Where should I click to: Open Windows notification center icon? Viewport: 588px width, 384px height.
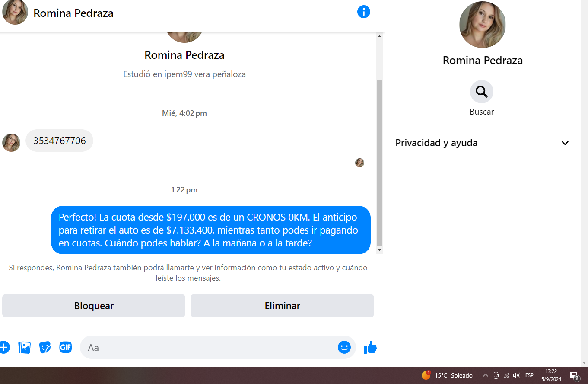(575, 375)
